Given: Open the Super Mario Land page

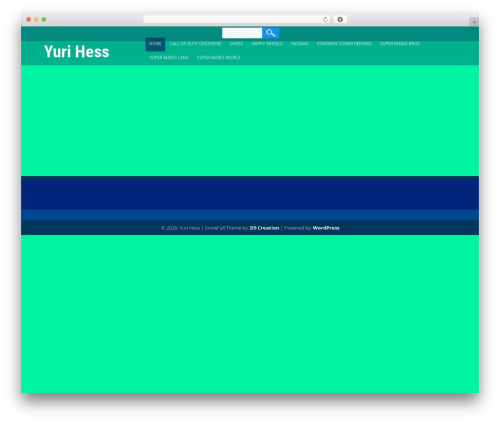Looking at the screenshot, I should pyautogui.click(x=169, y=58).
